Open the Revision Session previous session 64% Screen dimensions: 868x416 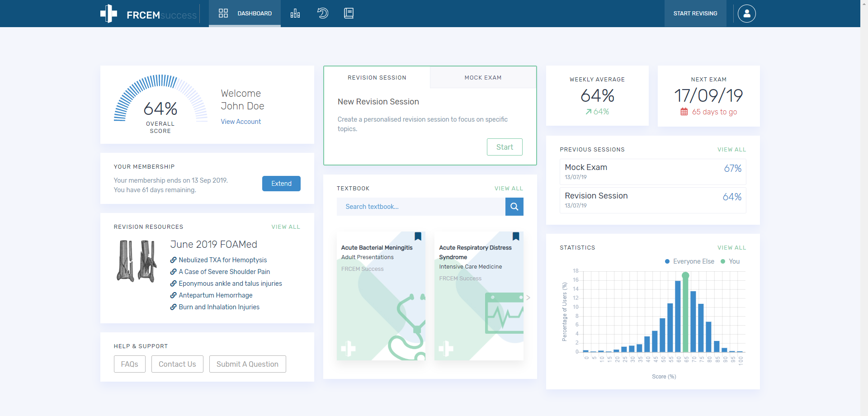[653, 200]
